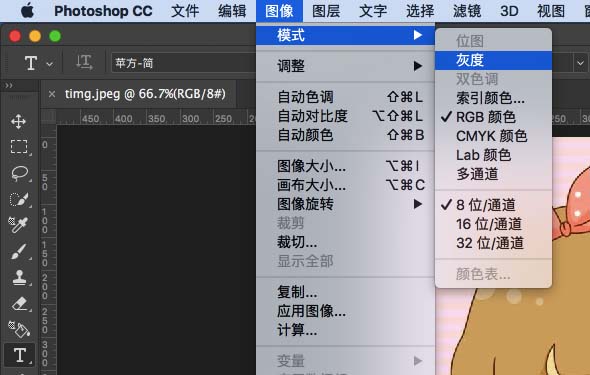The image size is (590, 375).
Task: Open the 苹方-简 font family dropdown
Action: [x=183, y=63]
